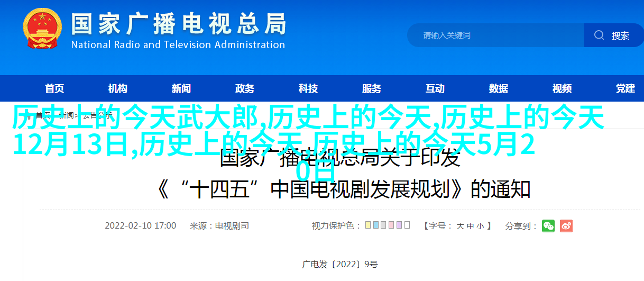Image resolution: width=644 pixels, height=281 pixels.
Task: Select white eye-protection color swatch
Action: click(407, 225)
